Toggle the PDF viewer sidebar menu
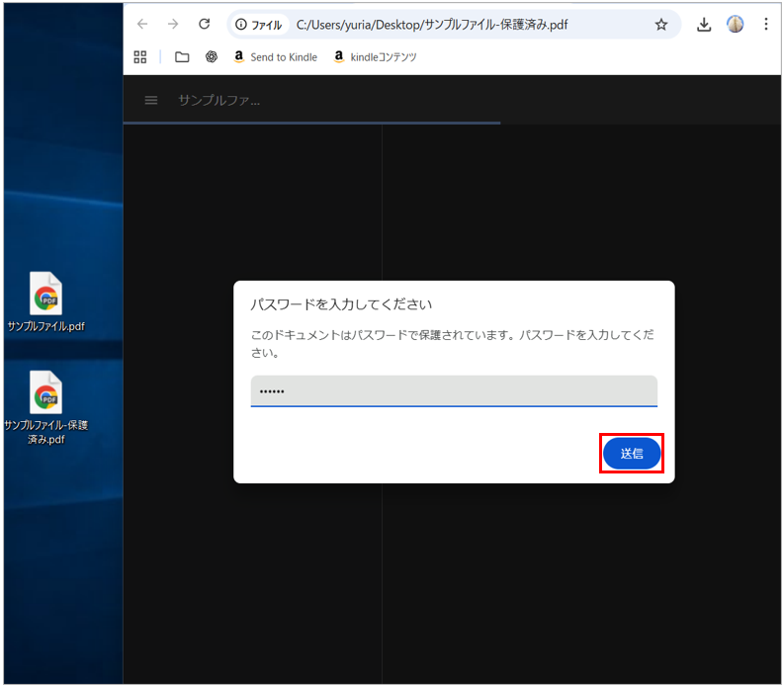Viewport: 784px width, 685px height. [151, 100]
